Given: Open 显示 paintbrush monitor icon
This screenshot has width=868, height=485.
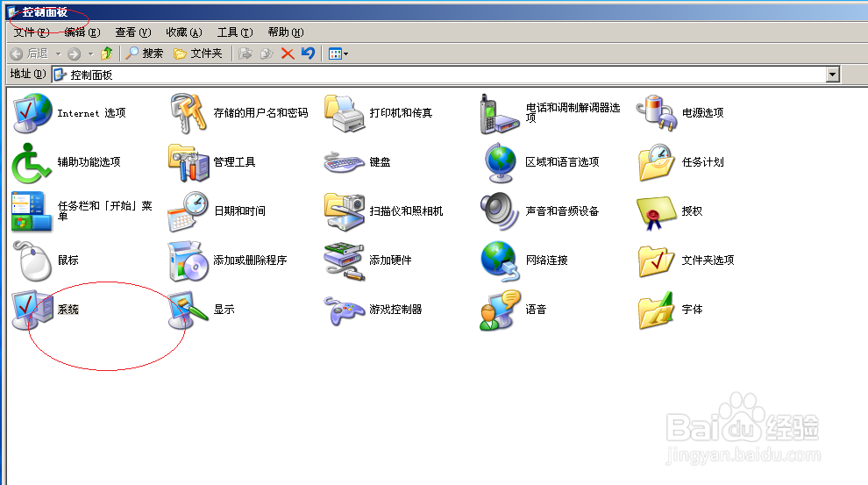Looking at the screenshot, I should pos(189,310).
